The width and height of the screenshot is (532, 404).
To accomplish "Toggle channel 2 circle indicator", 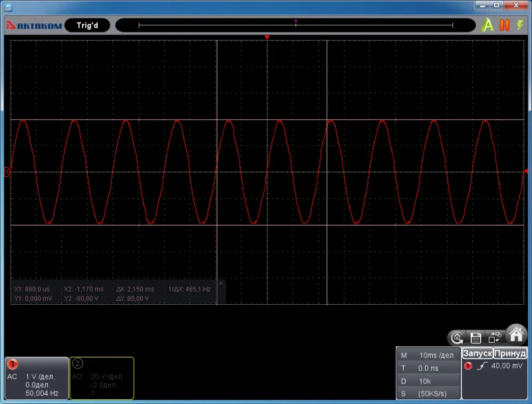I will pyautogui.click(x=77, y=363).
